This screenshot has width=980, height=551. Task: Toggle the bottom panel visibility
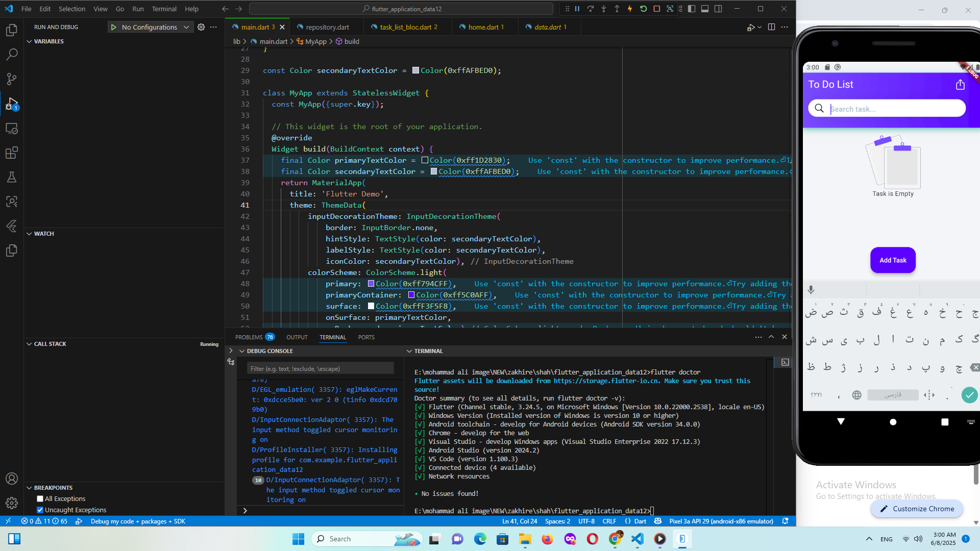click(x=705, y=9)
